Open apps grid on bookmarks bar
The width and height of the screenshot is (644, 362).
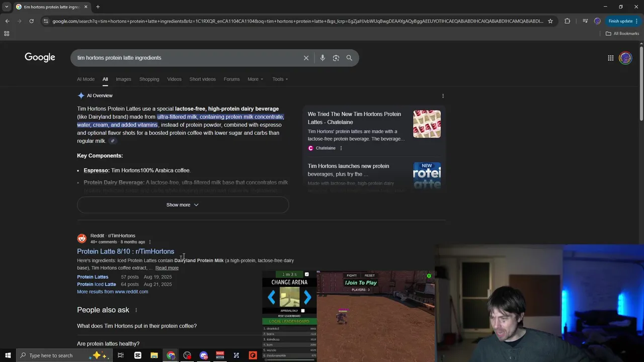7,34
